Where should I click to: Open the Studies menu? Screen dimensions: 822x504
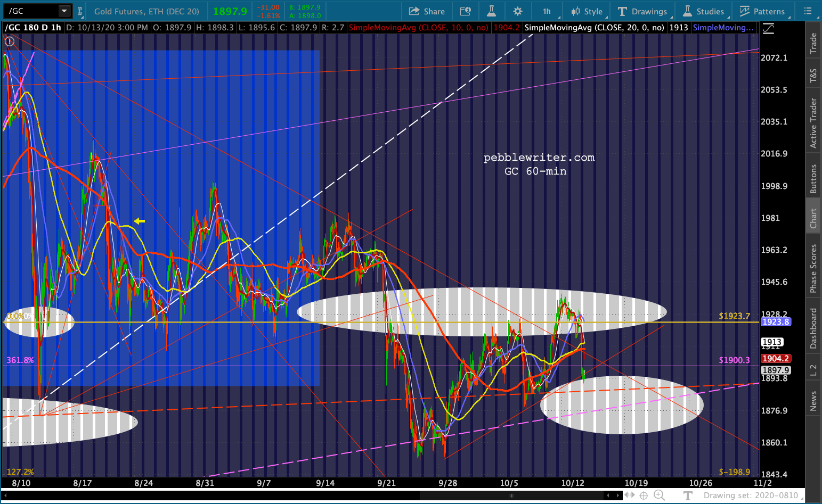click(x=703, y=11)
